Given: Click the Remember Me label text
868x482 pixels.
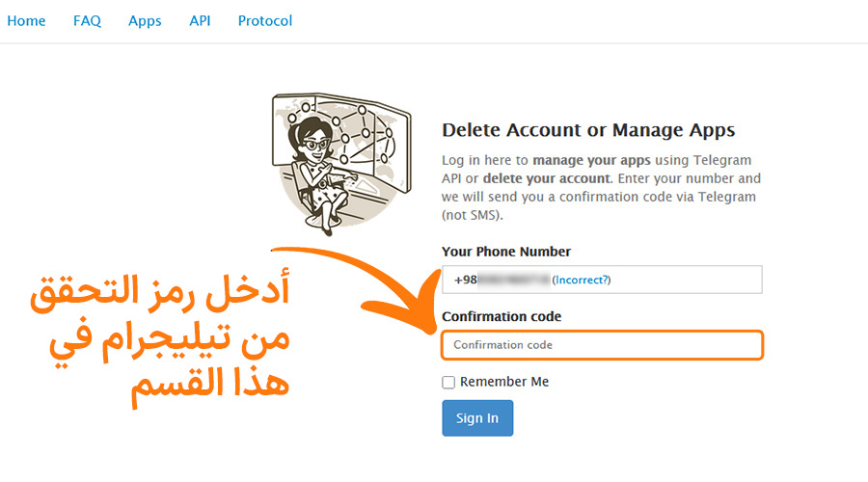Looking at the screenshot, I should [504, 382].
